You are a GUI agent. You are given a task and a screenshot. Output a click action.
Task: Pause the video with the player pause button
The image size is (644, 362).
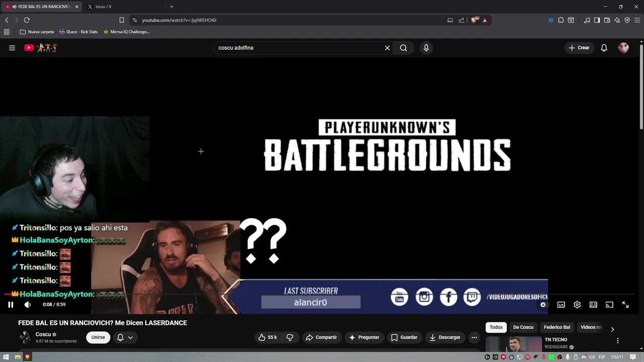tap(11, 305)
